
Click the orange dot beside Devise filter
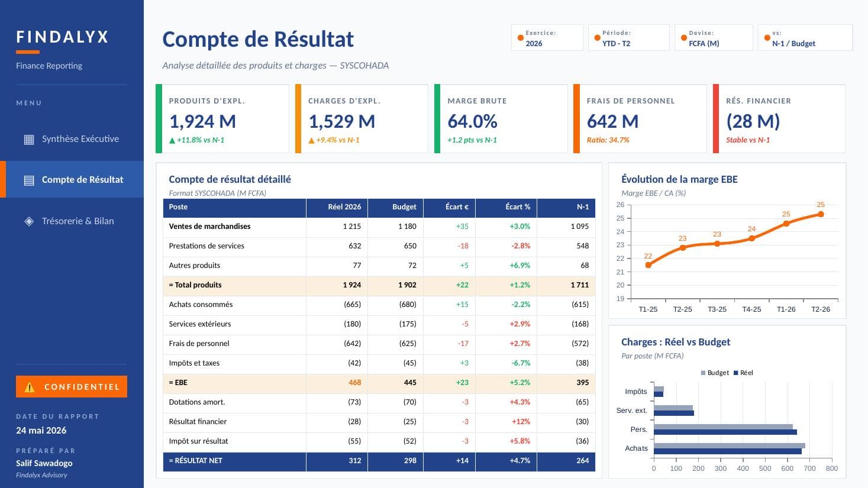[683, 38]
